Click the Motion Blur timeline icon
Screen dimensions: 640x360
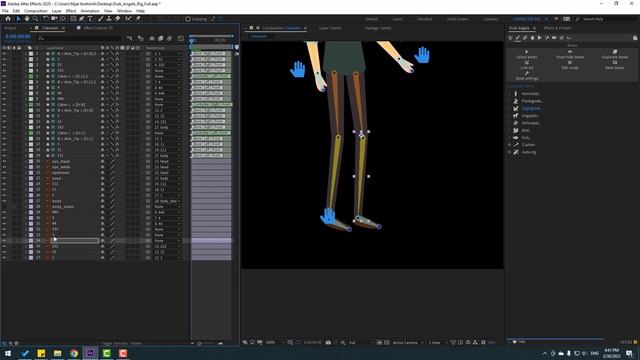click(x=169, y=38)
